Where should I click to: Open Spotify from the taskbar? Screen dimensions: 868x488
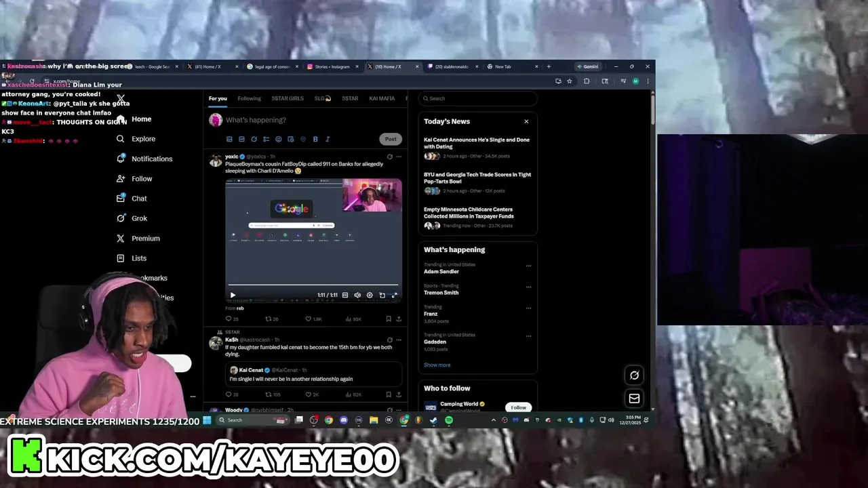[449, 420]
